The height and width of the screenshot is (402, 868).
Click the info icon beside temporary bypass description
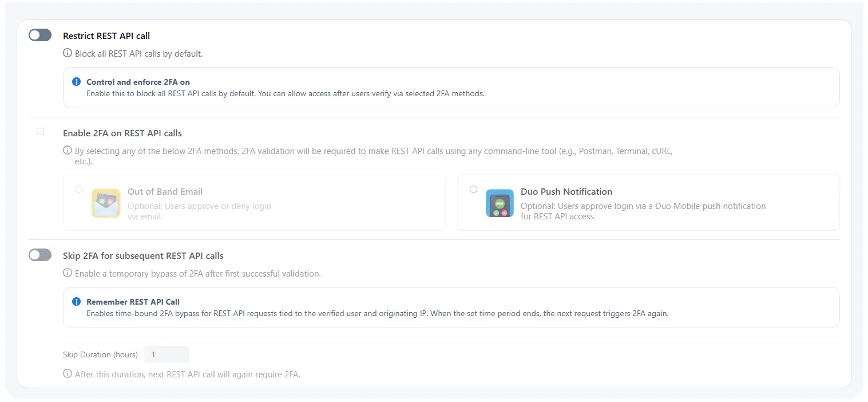67,273
